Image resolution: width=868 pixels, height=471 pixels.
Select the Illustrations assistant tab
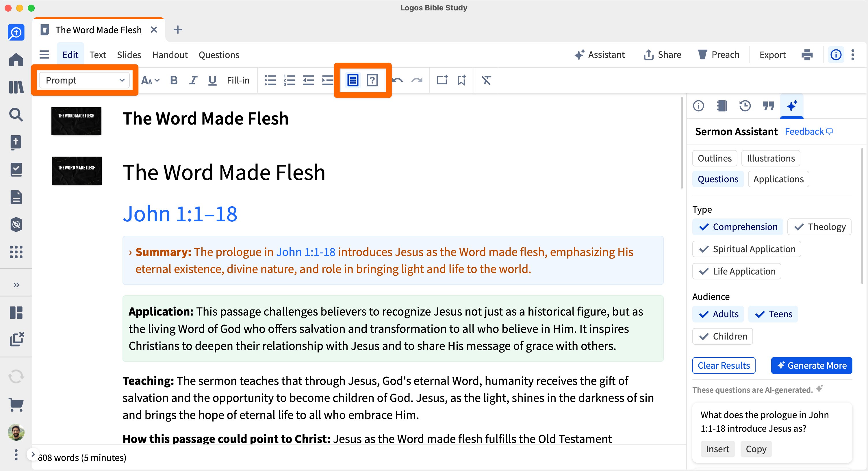click(770, 158)
